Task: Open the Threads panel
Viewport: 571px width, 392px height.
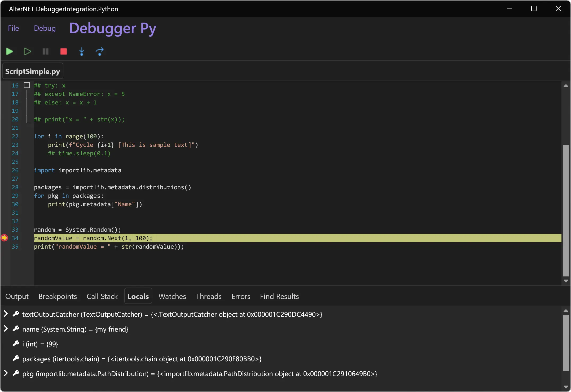Action: coord(208,296)
